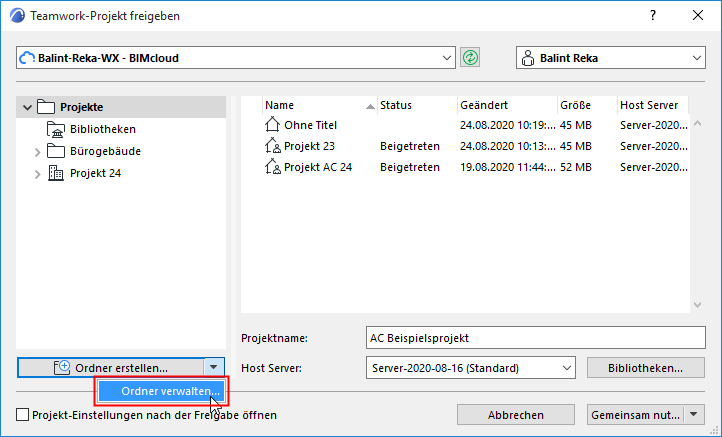Open help with the question mark

(x=653, y=15)
